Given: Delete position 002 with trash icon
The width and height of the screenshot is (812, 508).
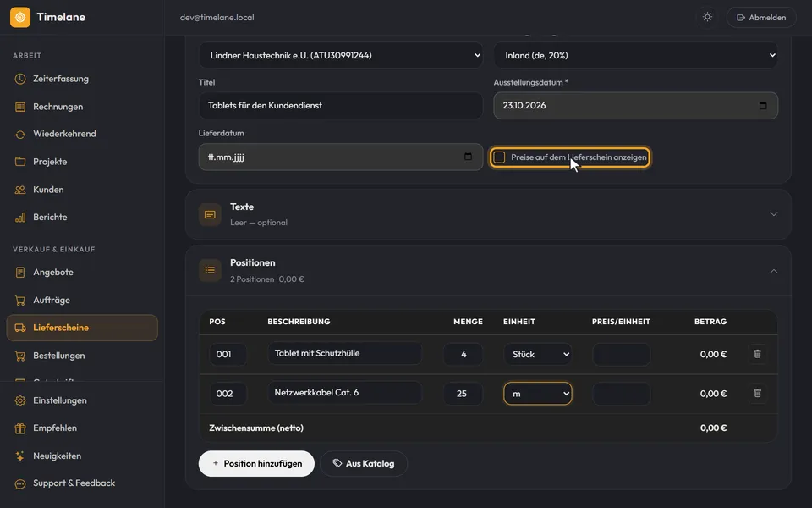Looking at the screenshot, I should coord(757,393).
